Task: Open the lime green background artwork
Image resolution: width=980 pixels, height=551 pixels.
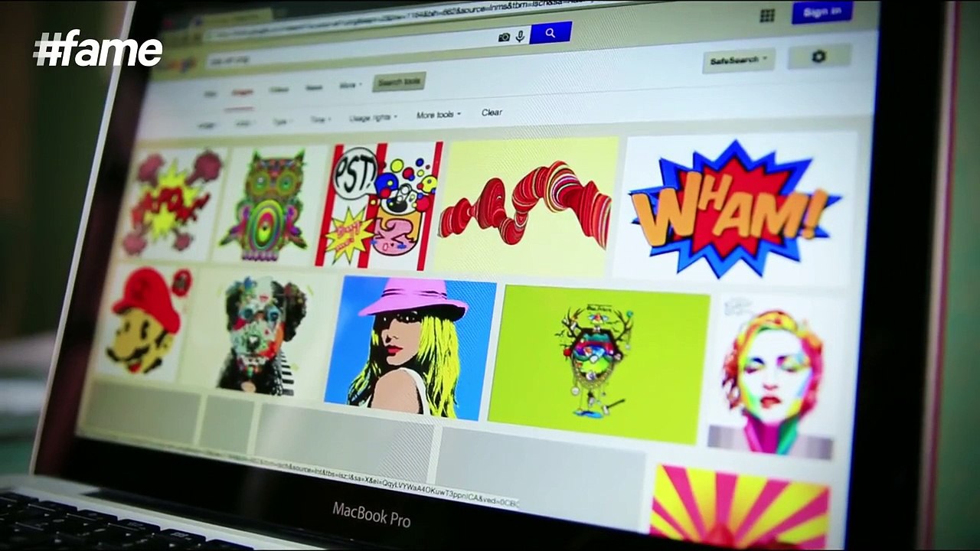Action: 598,364
